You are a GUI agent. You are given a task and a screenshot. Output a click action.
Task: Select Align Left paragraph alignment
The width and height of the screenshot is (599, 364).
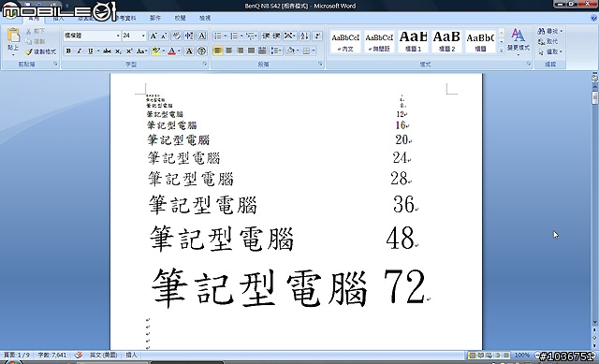[x=218, y=51]
